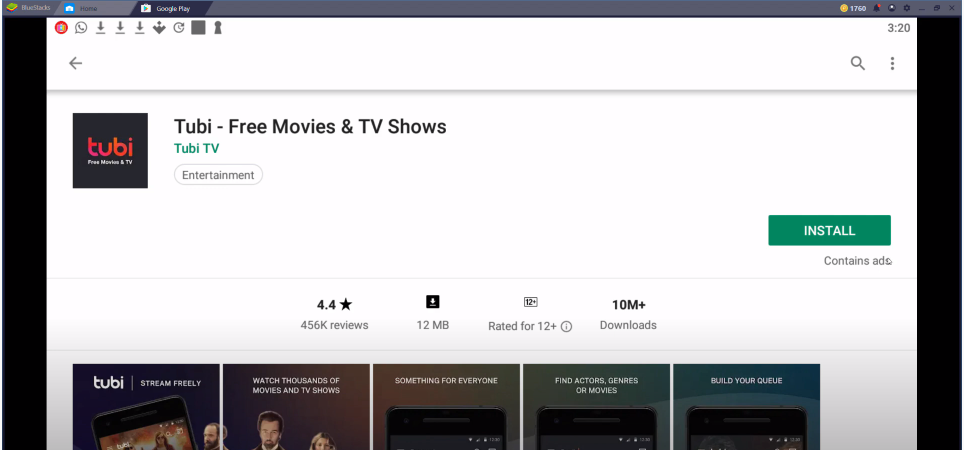Open the Tubi TV developer link
Image resolution: width=964 pixels, height=450 pixels.
click(x=196, y=148)
